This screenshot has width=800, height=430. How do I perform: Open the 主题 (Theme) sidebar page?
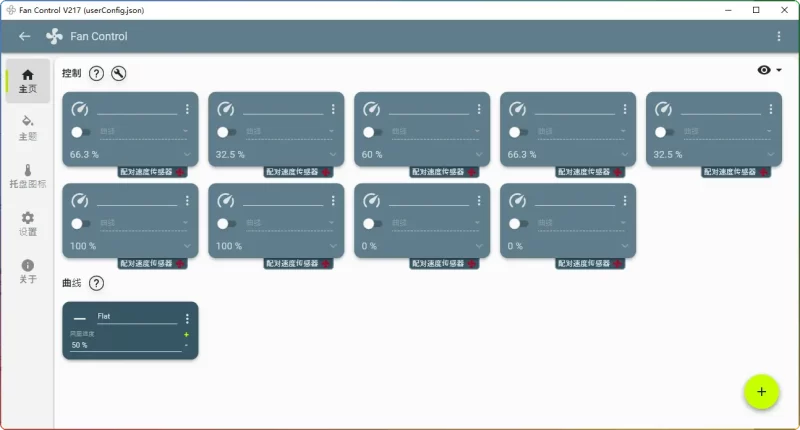28,127
